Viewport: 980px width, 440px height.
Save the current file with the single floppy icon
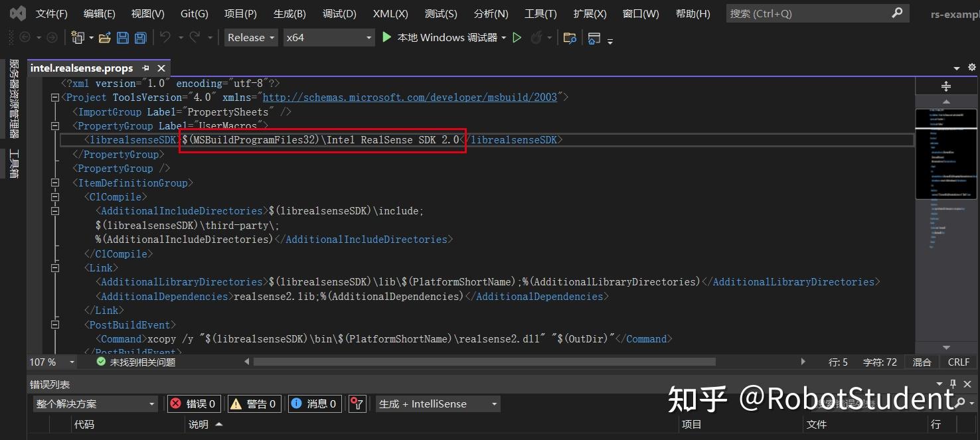coord(123,38)
